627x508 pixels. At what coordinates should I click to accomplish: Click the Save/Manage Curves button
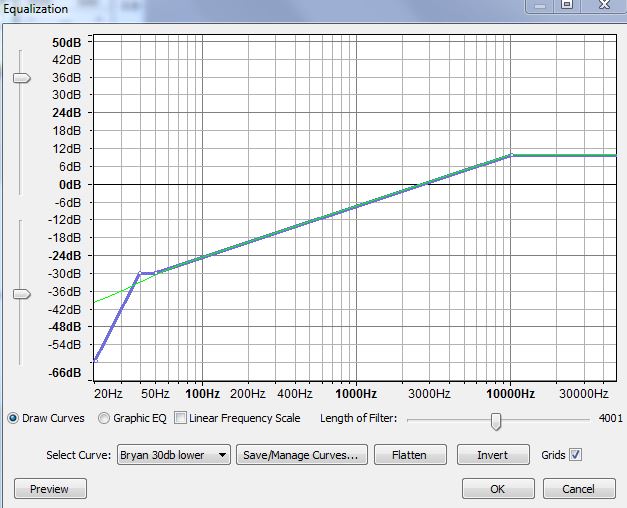(302, 455)
